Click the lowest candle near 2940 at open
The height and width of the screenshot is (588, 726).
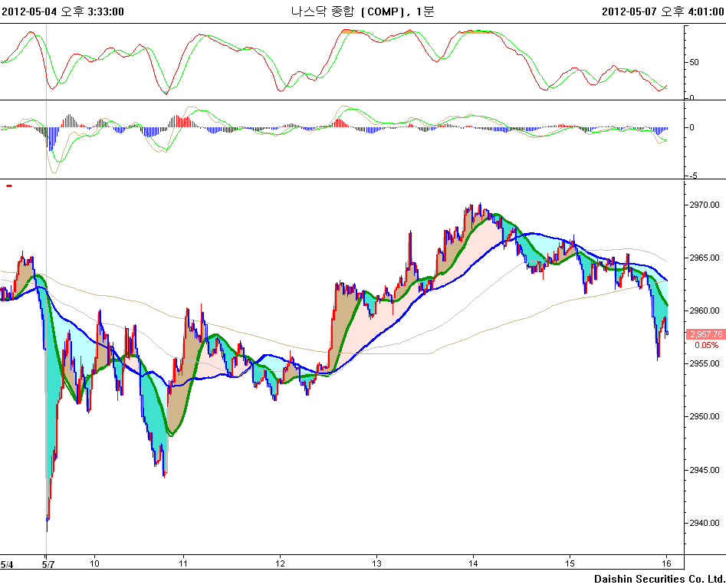[48, 521]
